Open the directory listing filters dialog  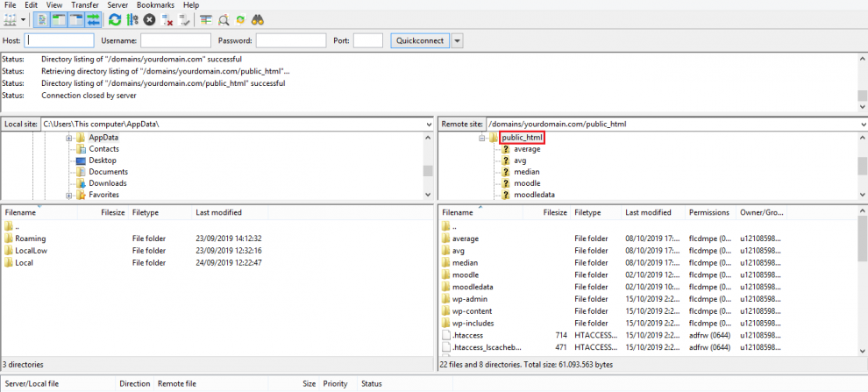206,20
